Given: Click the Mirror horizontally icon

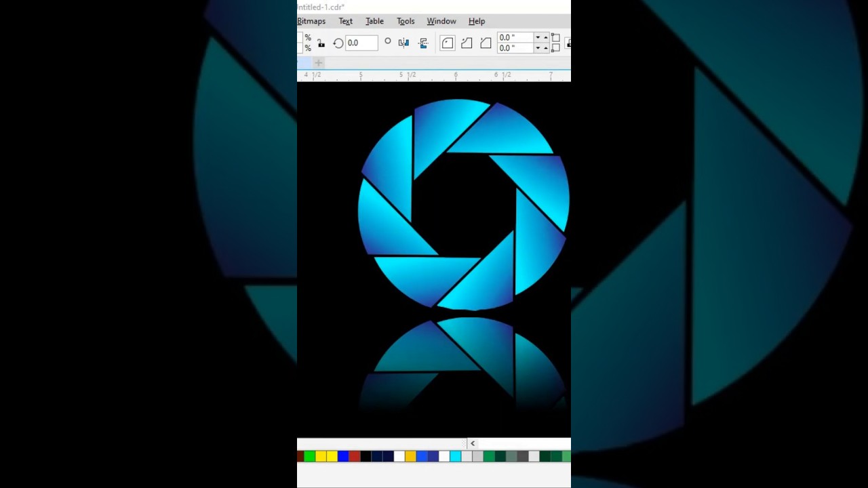Looking at the screenshot, I should 403,43.
